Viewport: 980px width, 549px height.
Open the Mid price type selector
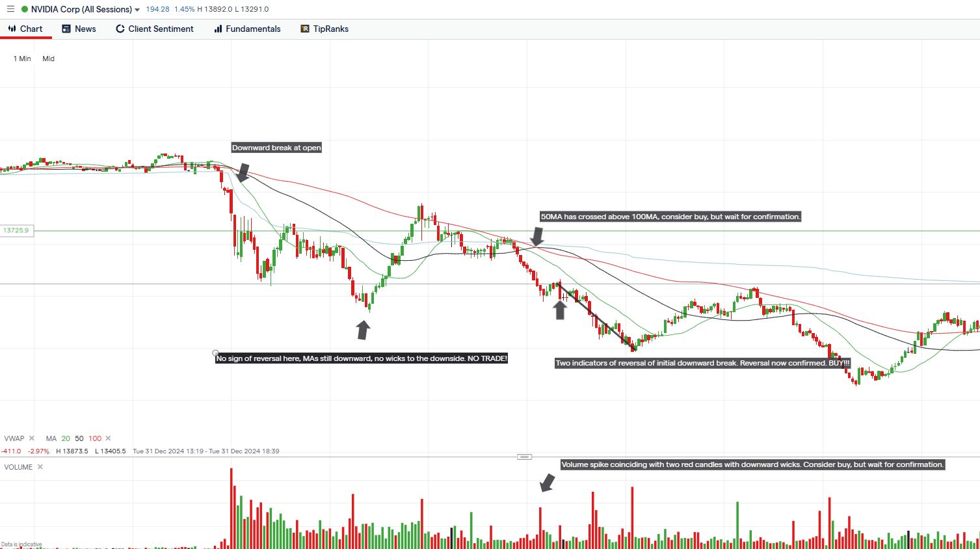pyautogui.click(x=49, y=59)
